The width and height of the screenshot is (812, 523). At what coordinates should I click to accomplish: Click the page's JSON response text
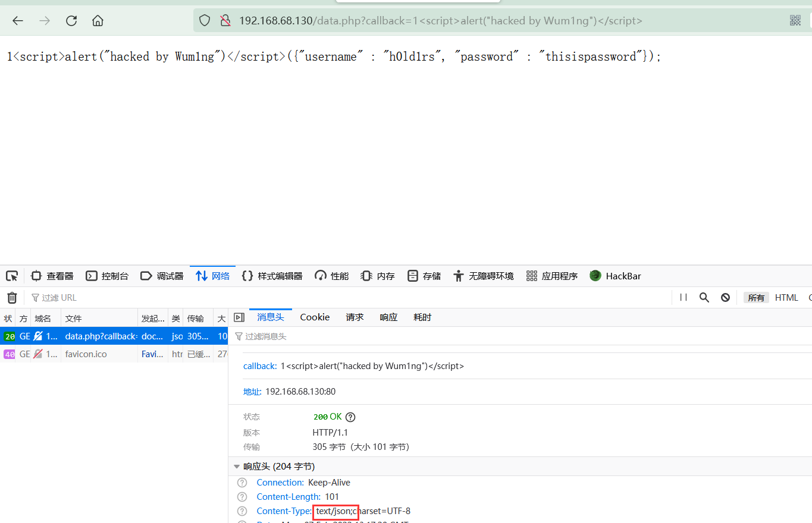coord(334,57)
